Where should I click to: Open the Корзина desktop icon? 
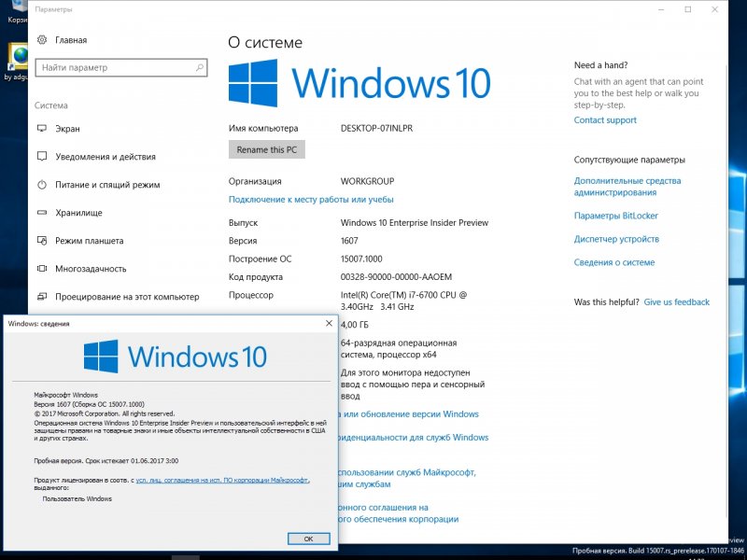click(16, 12)
